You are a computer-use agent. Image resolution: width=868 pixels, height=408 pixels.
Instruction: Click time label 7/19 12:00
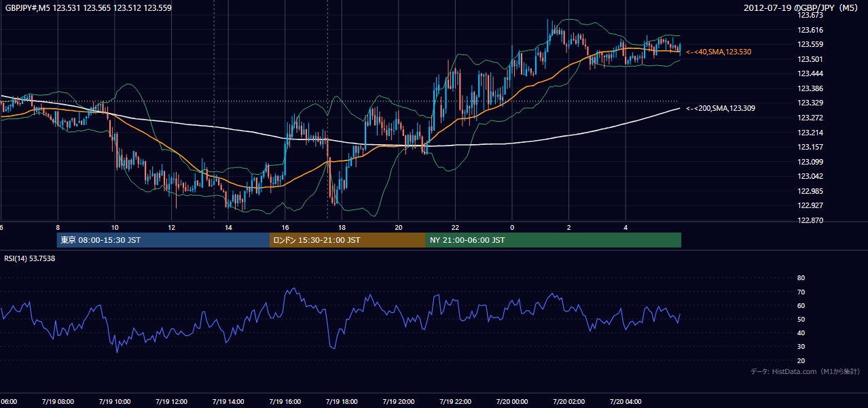pyautogui.click(x=170, y=402)
